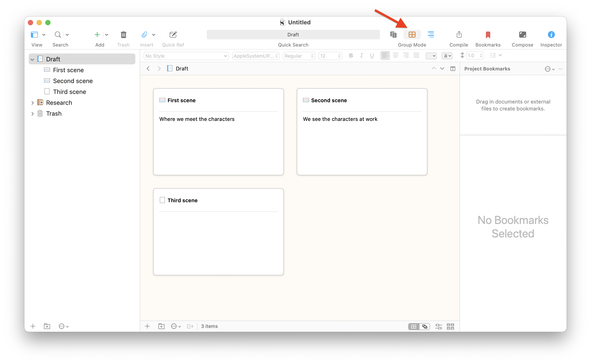This screenshot has width=591, height=364.
Task: Click the Trash toolbar icon
Action: click(123, 35)
